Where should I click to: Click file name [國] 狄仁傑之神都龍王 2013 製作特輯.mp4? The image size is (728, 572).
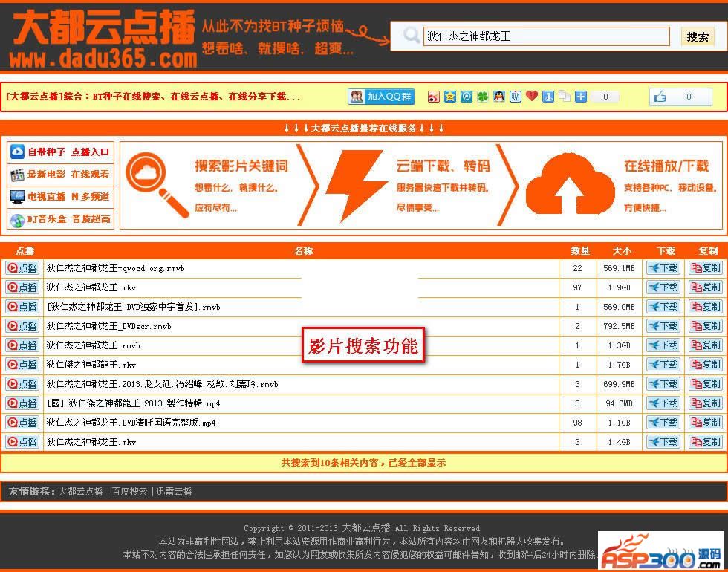pyautogui.click(x=133, y=403)
